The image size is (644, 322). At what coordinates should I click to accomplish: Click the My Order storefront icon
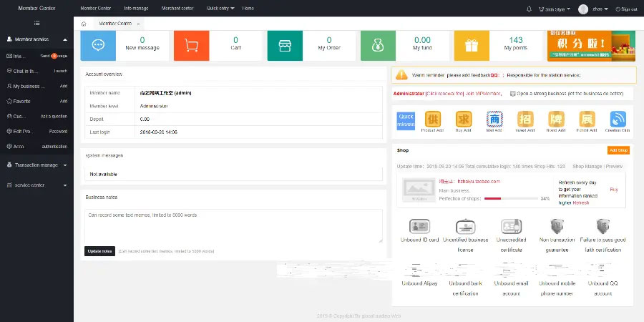[x=285, y=45]
